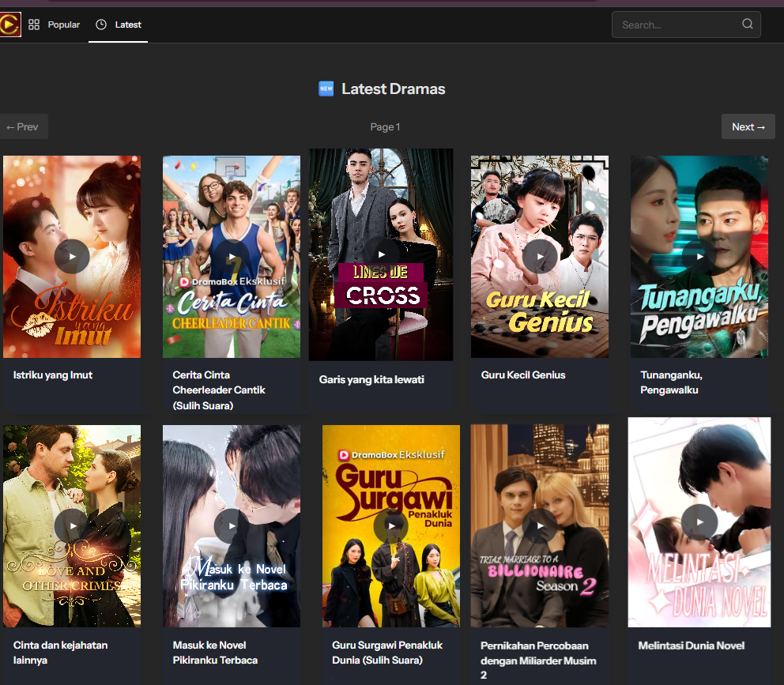
Task: Focus the Search input field
Action: pos(676,24)
